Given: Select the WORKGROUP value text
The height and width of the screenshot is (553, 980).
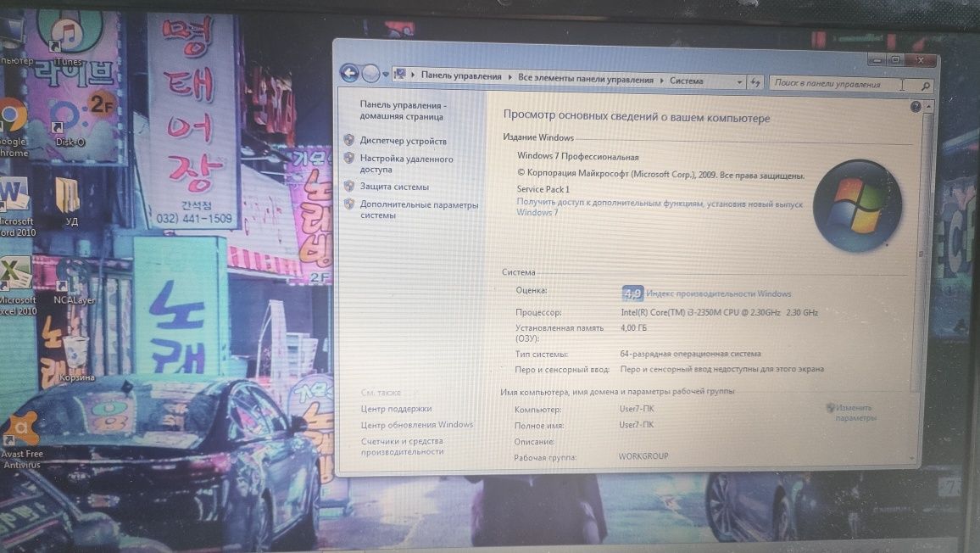Looking at the screenshot, I should 643,456.
